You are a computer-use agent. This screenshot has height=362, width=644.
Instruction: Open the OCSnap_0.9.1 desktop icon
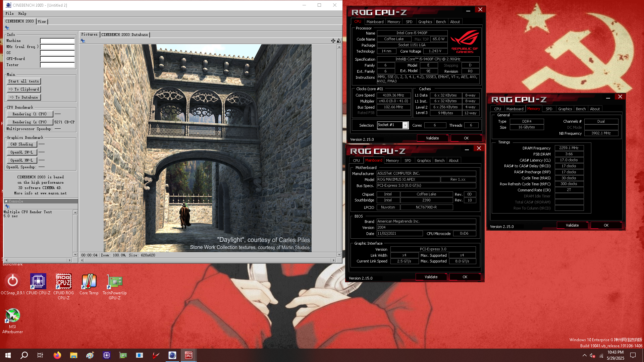13,284
